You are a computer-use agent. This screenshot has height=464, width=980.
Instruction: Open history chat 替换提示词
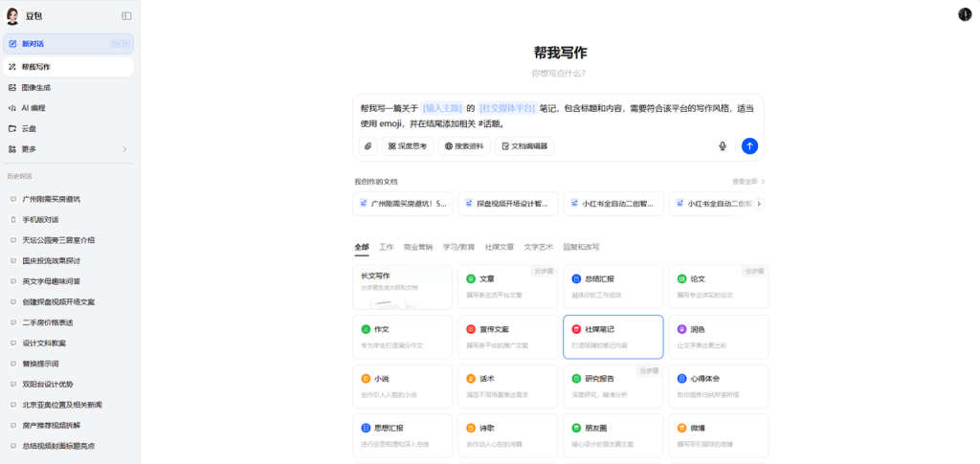[x=68, y=364]
